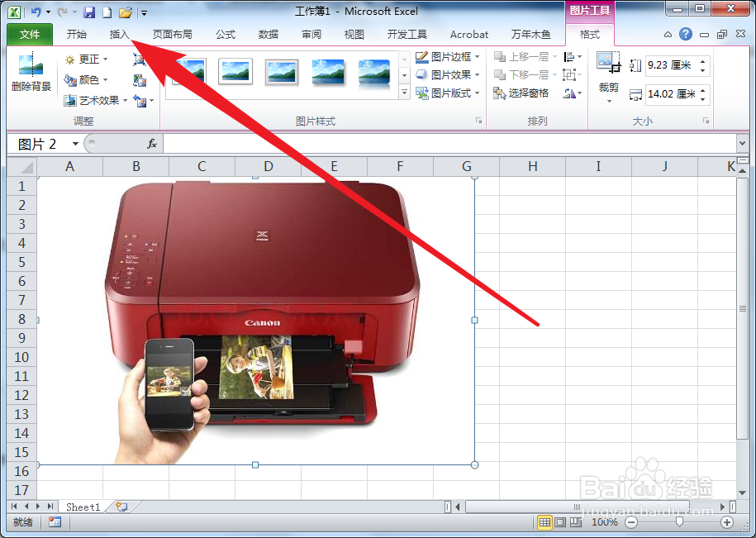756x538 pixels.
Task: Click the Insert Worksheet icon beside Sheet1
Action: point(121,507)
